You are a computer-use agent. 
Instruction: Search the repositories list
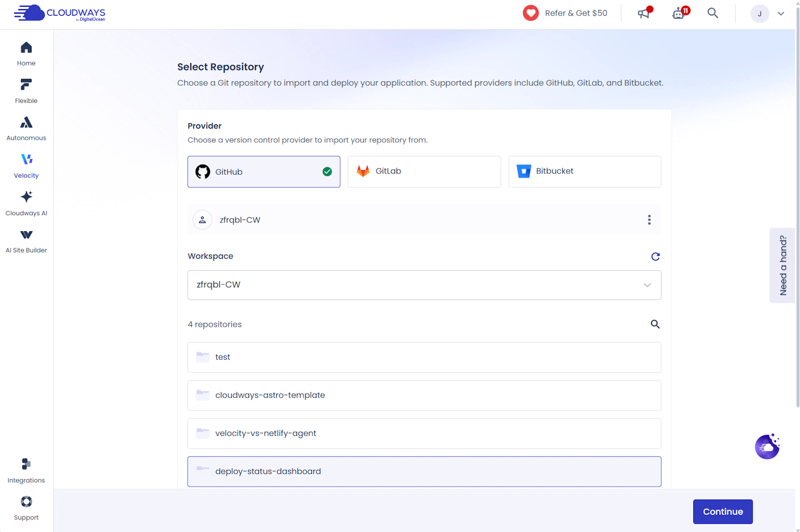pos(655,324)
